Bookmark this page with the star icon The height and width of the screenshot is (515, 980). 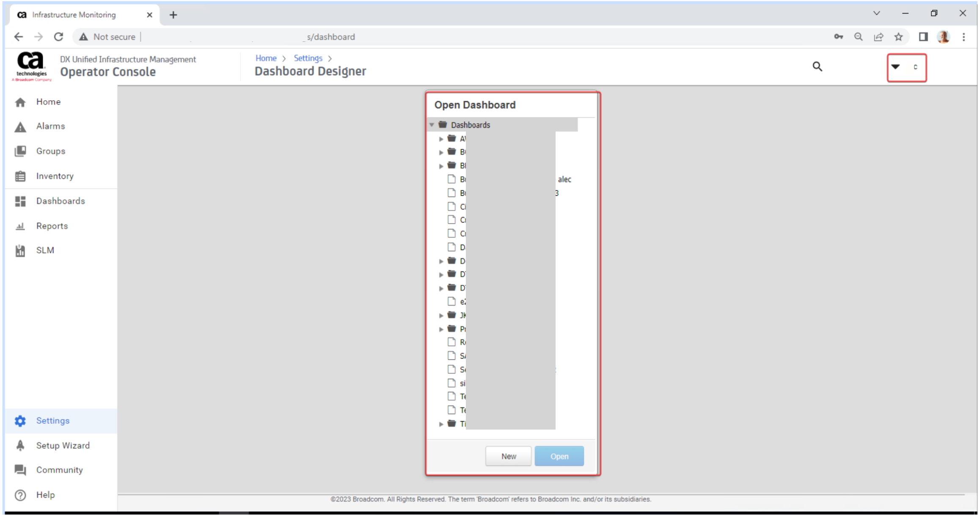pos(898,37)
